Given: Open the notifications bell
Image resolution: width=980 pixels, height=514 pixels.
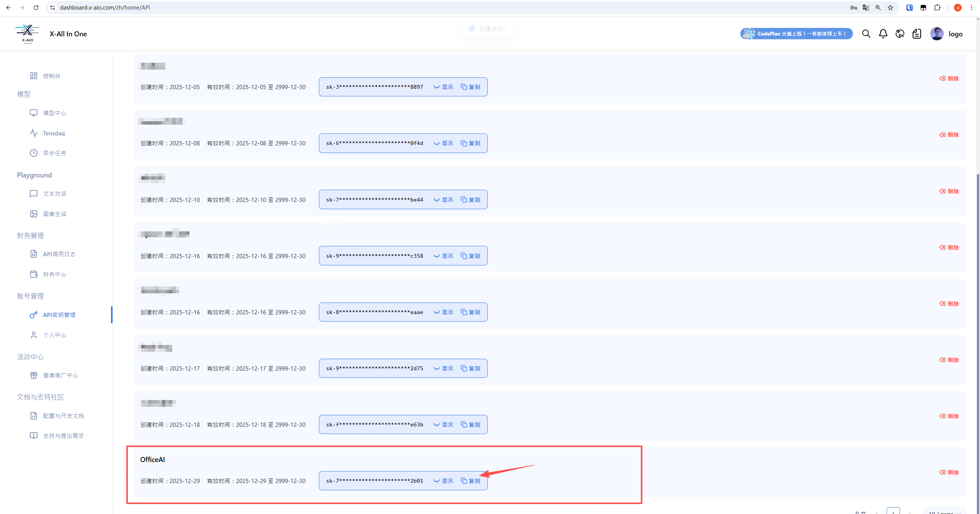Looking at the screenshot, I should 883,34.
